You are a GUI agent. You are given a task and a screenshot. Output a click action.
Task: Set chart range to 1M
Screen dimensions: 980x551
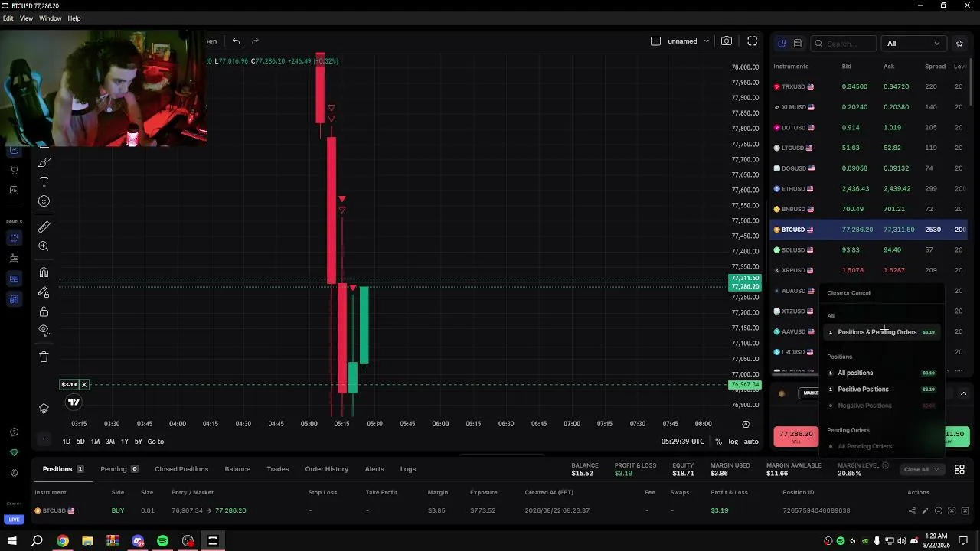point(95,442)
